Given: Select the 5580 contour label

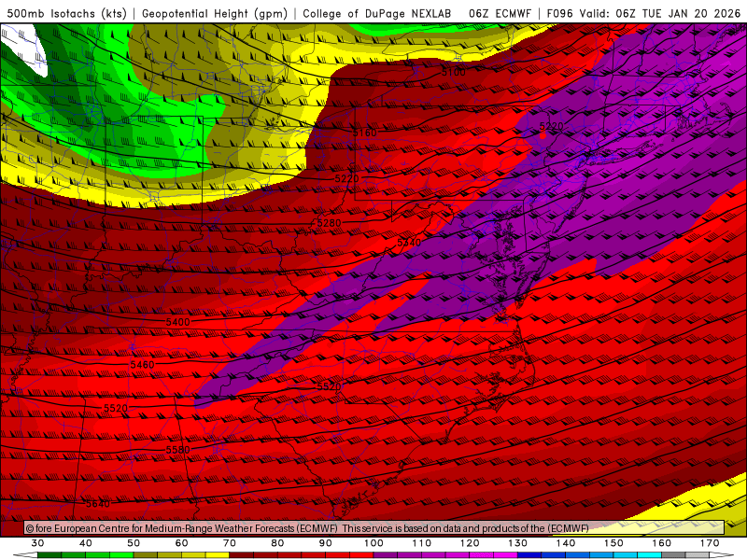Looking at the screenshot, I should [x=177, y=450].
